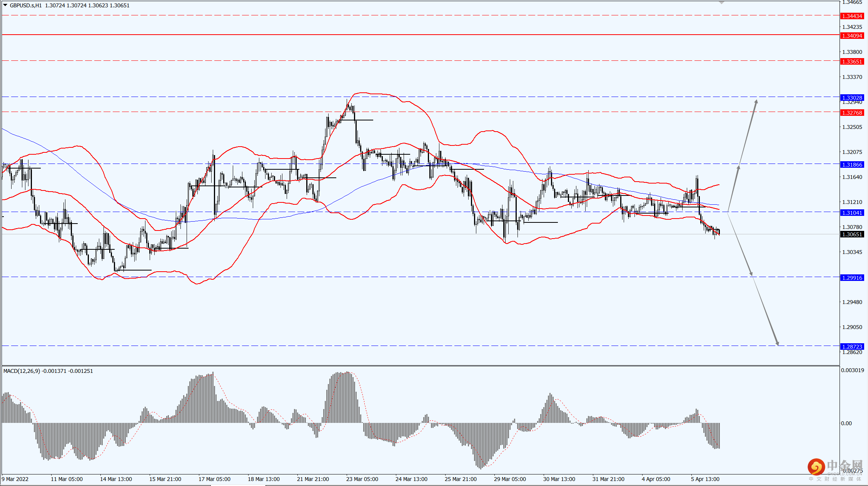Select the blue 1.33028 price label
Screen dimensions: 868x486
[852, 98]
